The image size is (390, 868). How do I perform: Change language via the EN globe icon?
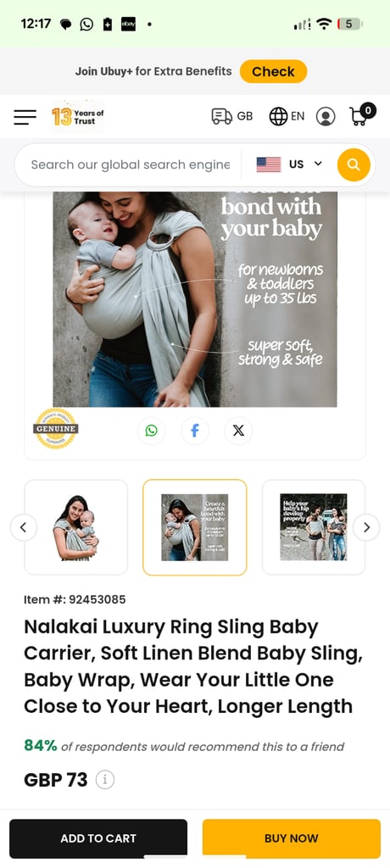coord(287,116)
